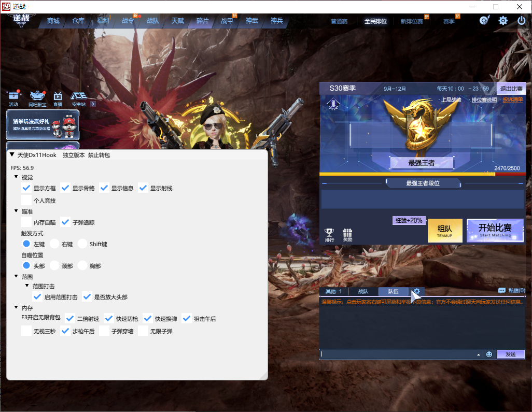Switch to the 普通赛 mode tab
Image resolution: width=532 pixels, height=412 pixels.
tap(339, 22)
